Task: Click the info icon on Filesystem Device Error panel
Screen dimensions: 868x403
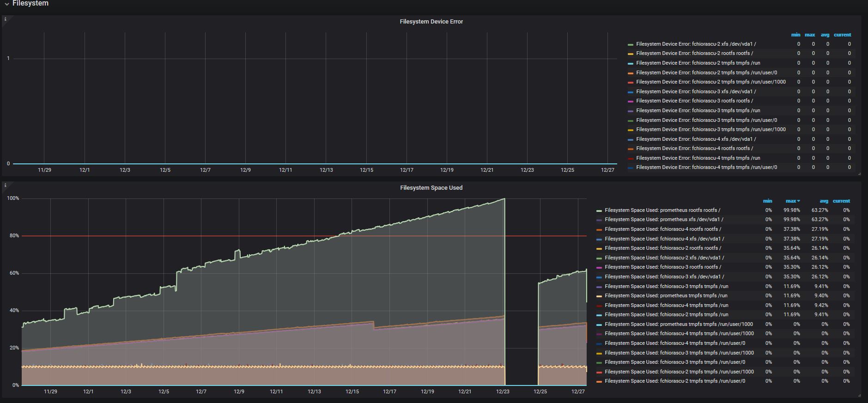Action: [x=5, y=19]
